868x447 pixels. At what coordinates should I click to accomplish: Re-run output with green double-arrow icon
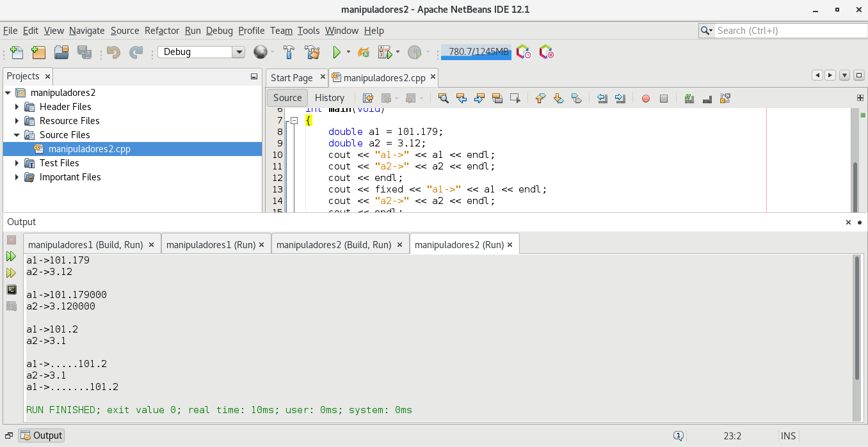12,256
